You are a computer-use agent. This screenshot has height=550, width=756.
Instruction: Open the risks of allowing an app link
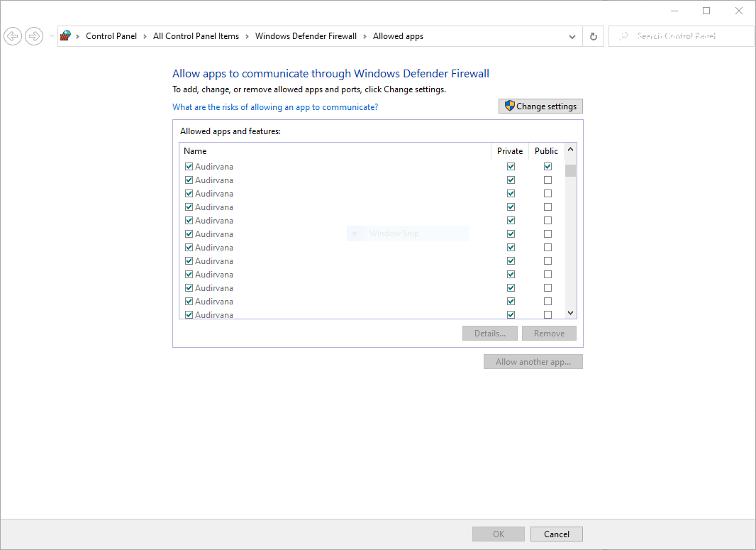click(x=275, y=107)
